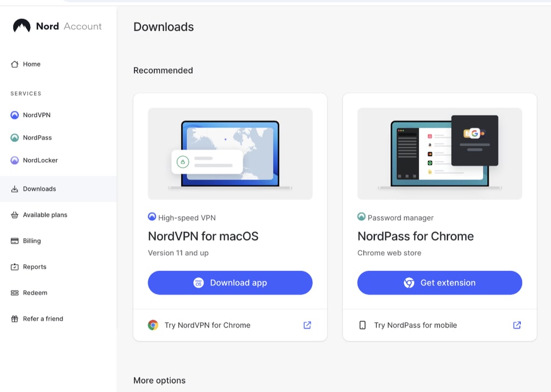Click the NordLocker sidebar icon
This screenshot has height=392, width=551.
click(x=15, y=160)
